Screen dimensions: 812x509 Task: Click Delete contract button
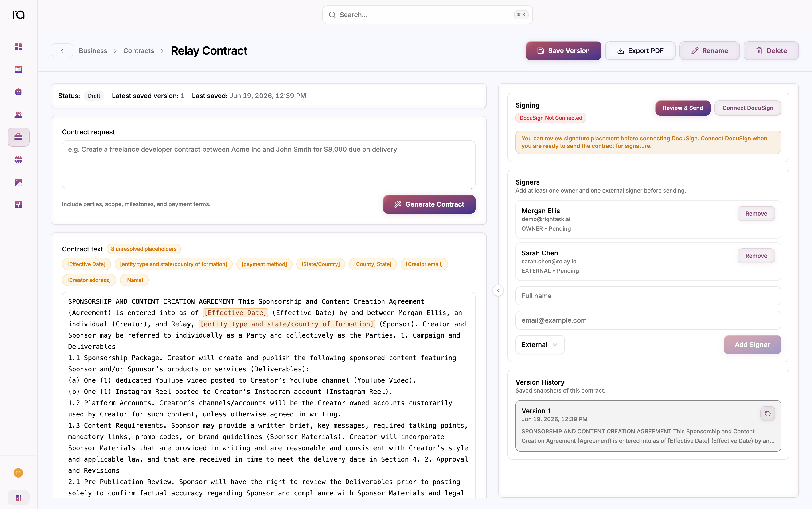coord(771,50)
